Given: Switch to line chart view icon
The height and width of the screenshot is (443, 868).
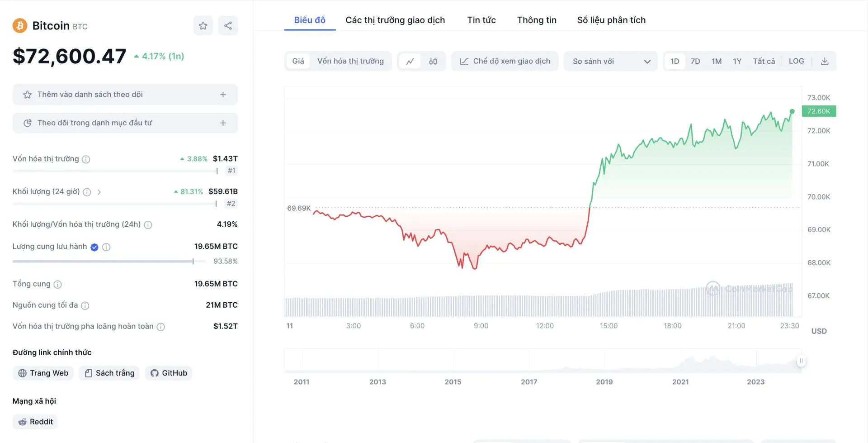Looking at the screenshot, I should pos(410,61).
